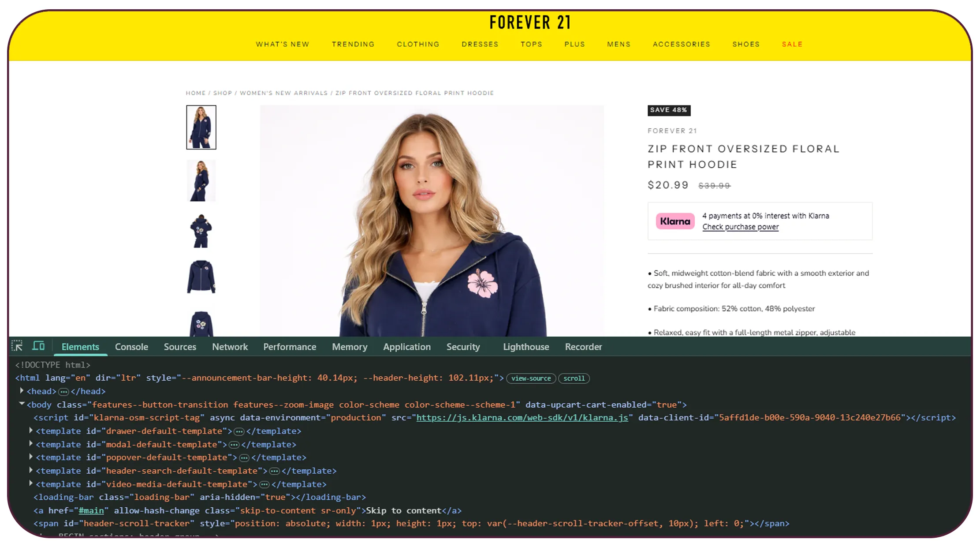
Task: Open the Memory tab
Action: pos(350,347)
